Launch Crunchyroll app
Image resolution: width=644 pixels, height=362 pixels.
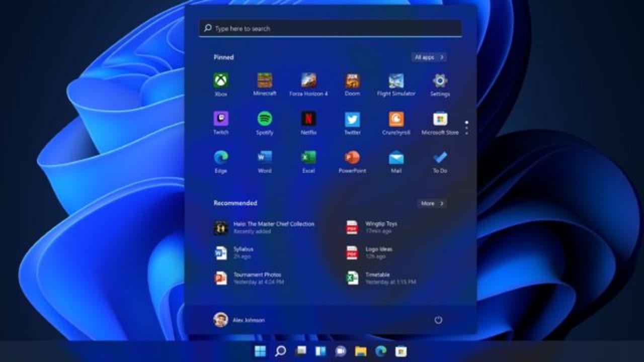(396, 123)
